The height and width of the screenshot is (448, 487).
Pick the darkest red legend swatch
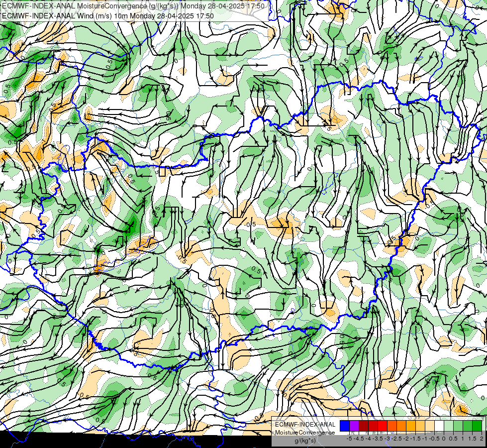tap(364, 426)
